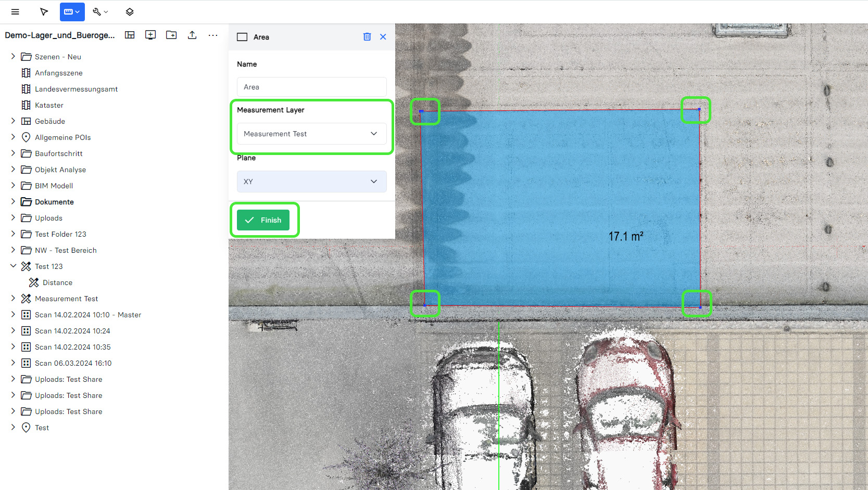Click the upload icon in project header
Image resolution: width=868 pixels, height=490 pixels.
tap(192, 35)
